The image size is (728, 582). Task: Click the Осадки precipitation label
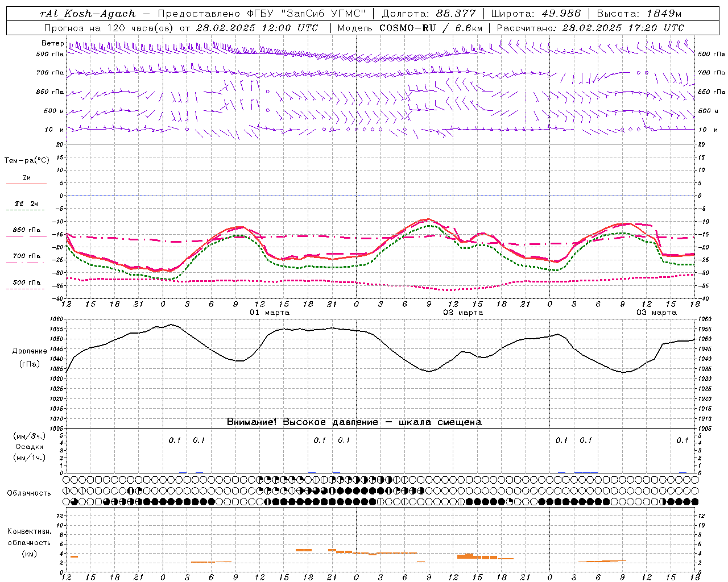(30, 447)
